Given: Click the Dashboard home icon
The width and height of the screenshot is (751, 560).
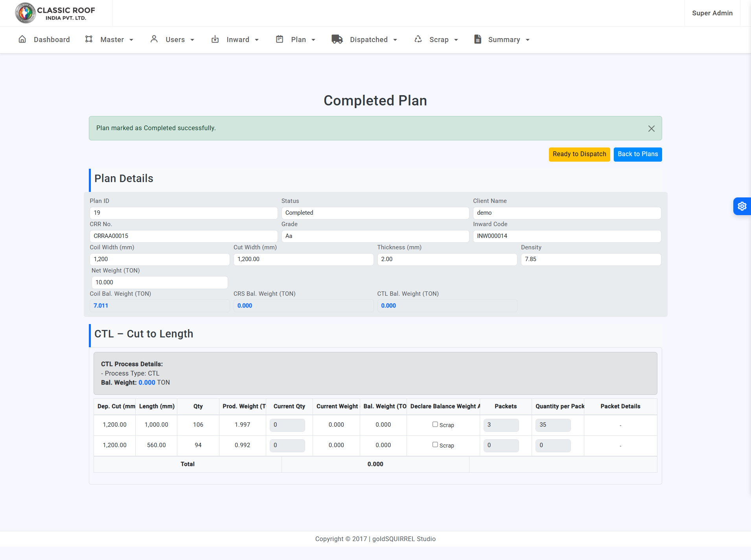Looking at the screenshot, I should 22,39.
